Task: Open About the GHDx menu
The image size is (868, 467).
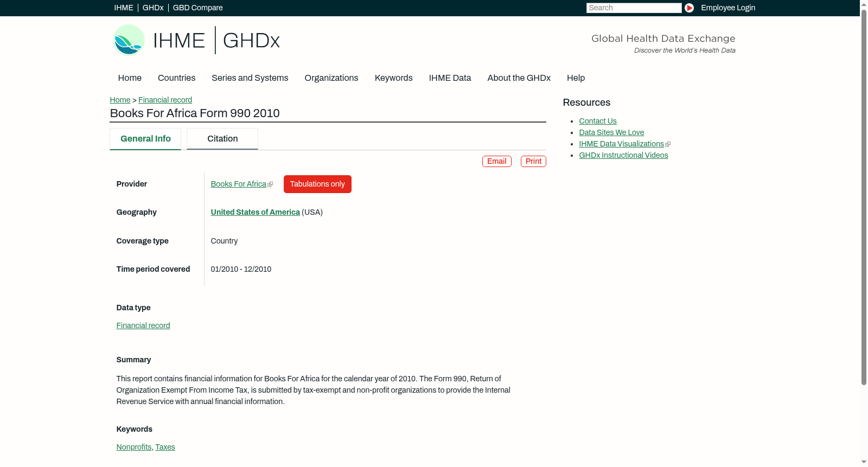Action: tap(519, 78)
